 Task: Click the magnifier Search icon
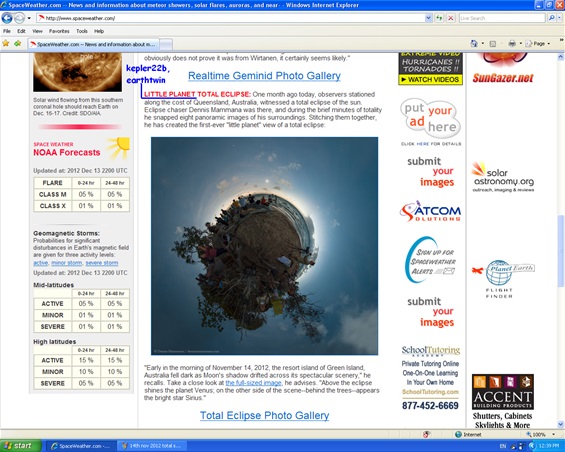coord(551,18)
